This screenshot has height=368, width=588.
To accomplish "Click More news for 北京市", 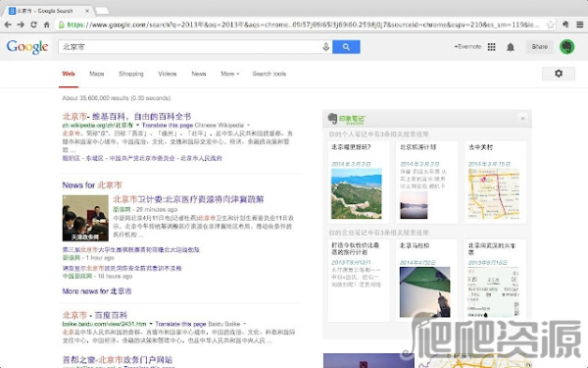I will [97, 291].
